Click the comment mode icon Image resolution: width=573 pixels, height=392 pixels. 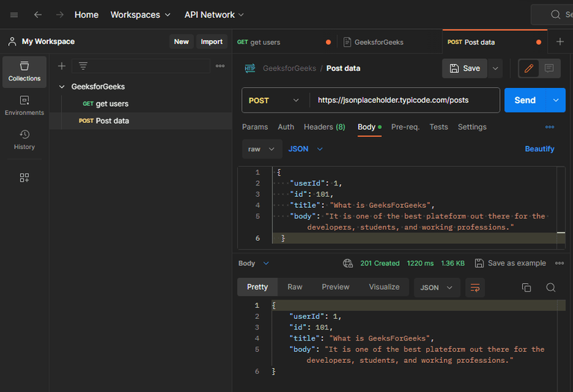click(549, 69)
